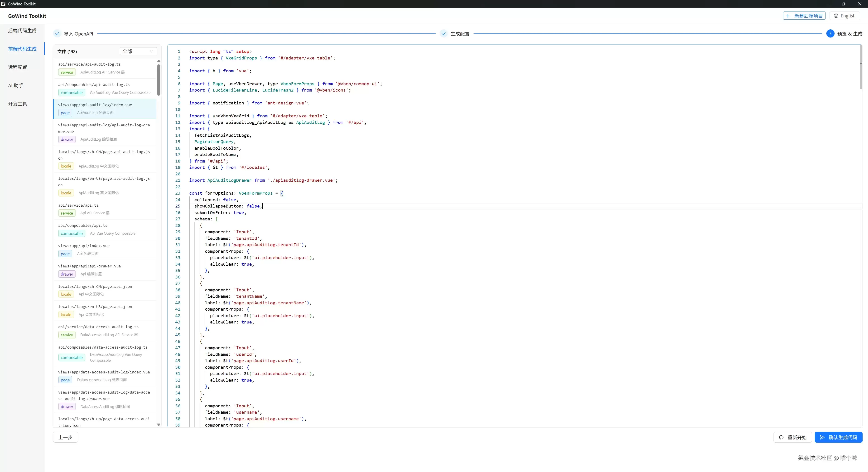
Task: Select file api/service/api.ts
Action: pos(105,209)
